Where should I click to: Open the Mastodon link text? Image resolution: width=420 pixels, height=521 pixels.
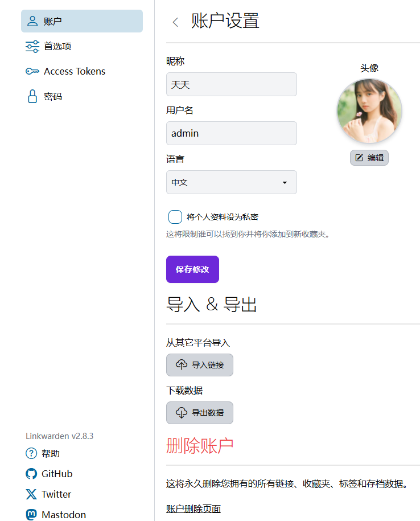click(64, 514)
